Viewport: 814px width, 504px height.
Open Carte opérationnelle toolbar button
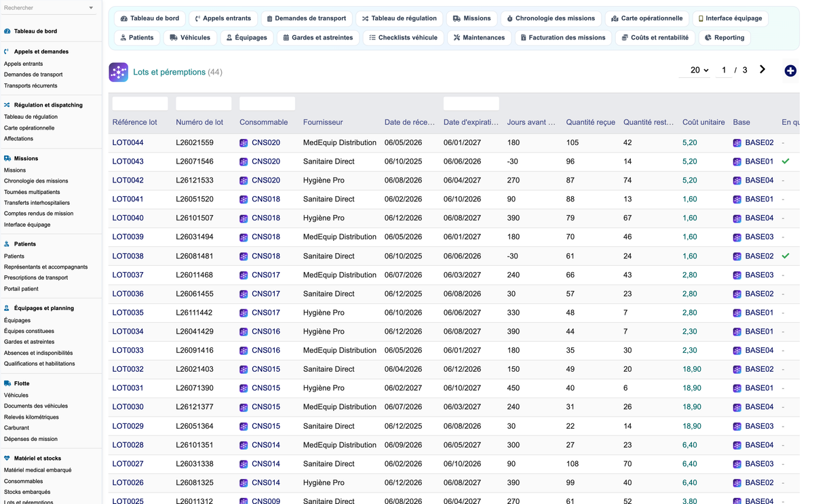(646, 18)
